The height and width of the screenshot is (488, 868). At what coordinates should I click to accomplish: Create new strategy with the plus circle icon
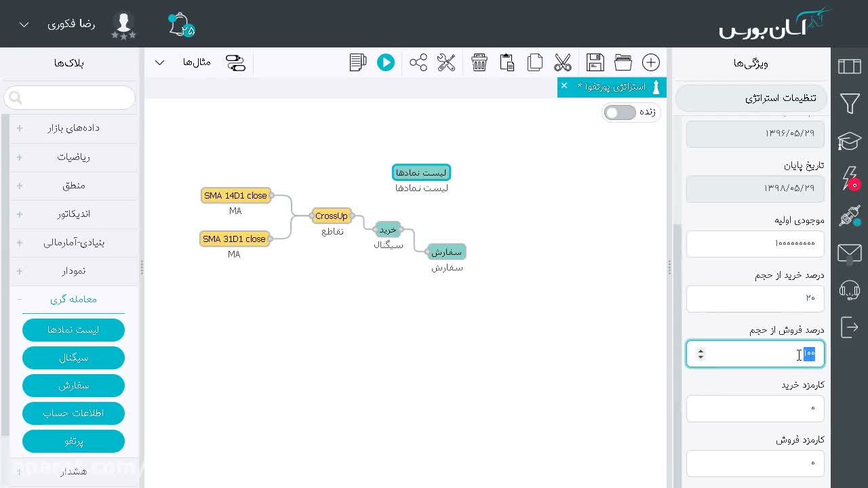click(x=651, y=62)
